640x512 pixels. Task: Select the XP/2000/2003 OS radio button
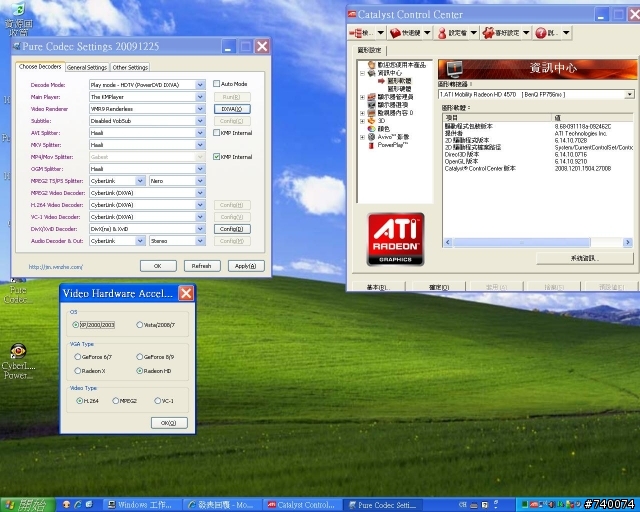[76, 325]
